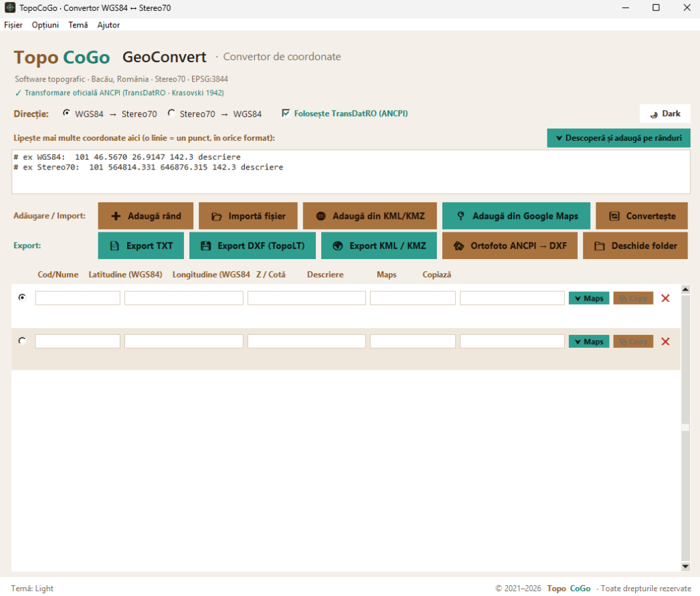Click Deschide folder button
This screenshot has height=596, width=700.
[x=635, y=245]
